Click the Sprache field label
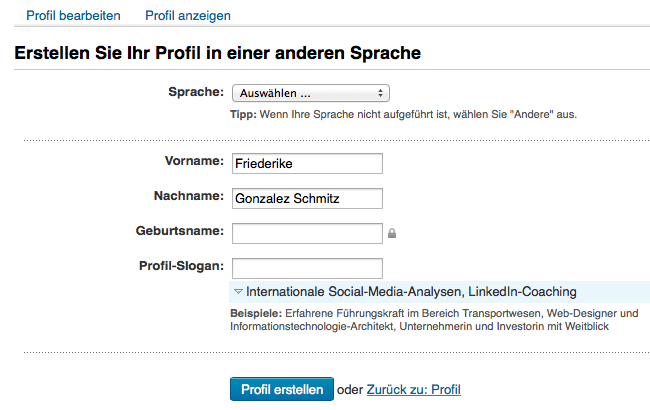Viewport: 650px width, 410px height. click(196, 92)
